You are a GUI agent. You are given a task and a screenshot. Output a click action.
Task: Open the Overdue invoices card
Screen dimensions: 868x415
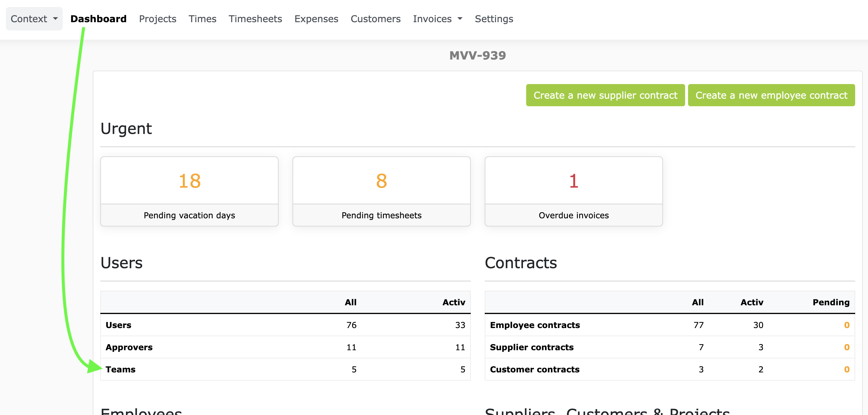tap(573, 191)
